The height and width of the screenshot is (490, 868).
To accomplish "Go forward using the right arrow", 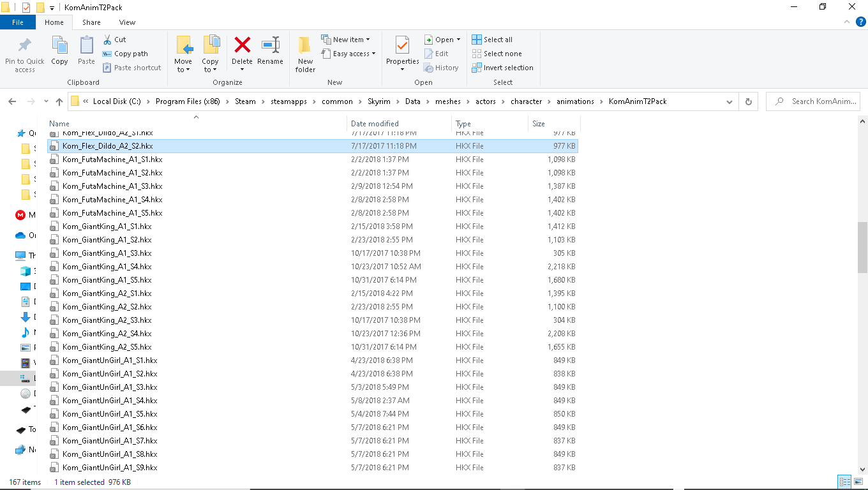I will coord(31,101).
